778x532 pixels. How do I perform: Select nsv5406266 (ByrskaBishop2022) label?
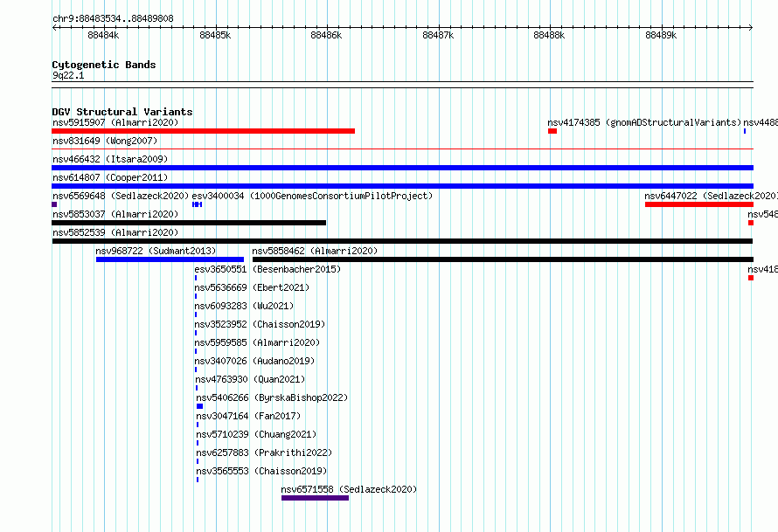pos(272,397)
